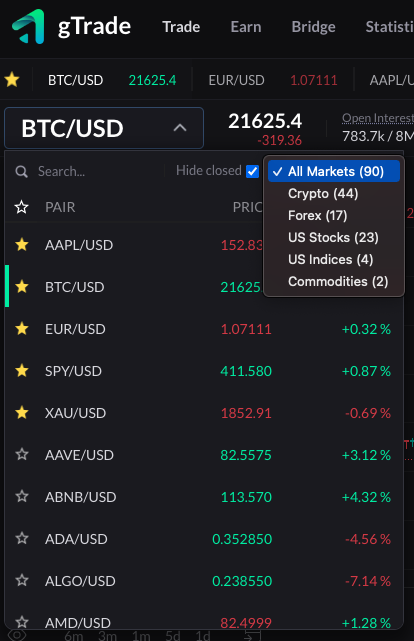This screenshot has height=641, width=414.
Task: Click the search magnifier icon
Action: click(x=21, y=171)
